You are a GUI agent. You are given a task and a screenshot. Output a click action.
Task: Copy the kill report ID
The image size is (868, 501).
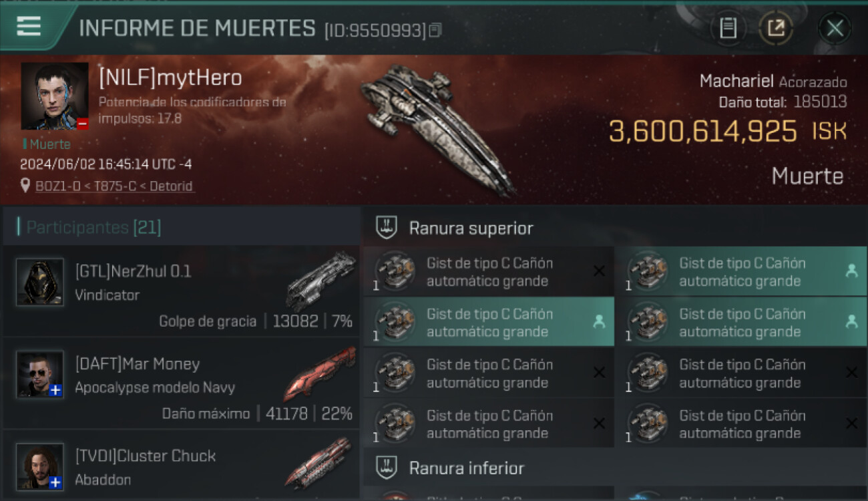[x=435, y=30]
